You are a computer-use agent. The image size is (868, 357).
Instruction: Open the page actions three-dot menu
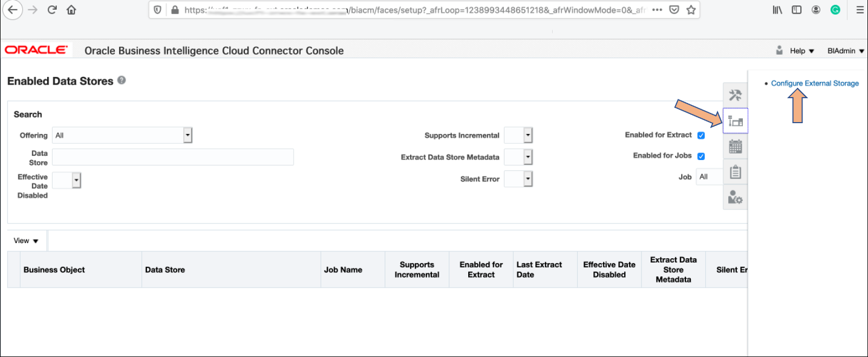(x=657, y=10)
